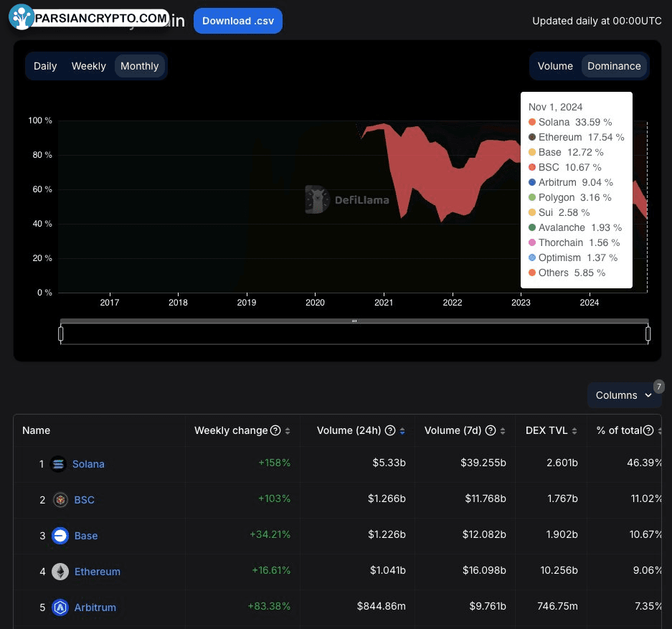
Task: Show the Volume chart view
Action: (555, 66)
